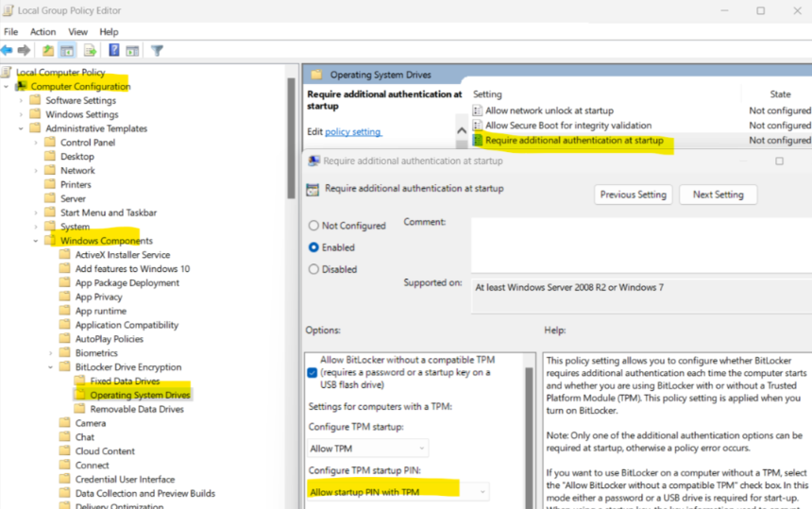812x509 pixels.
Task: Click the Printers folder icon
Action: (50, 184)
